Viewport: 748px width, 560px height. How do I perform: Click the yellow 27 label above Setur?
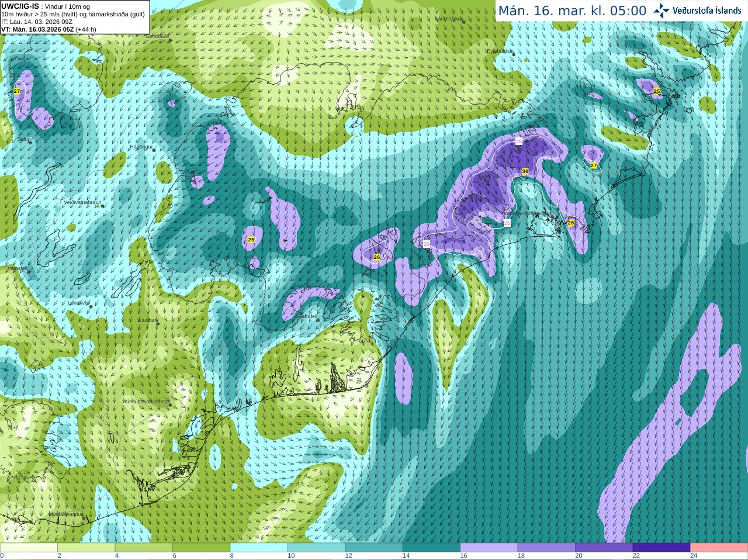(17, 91)
